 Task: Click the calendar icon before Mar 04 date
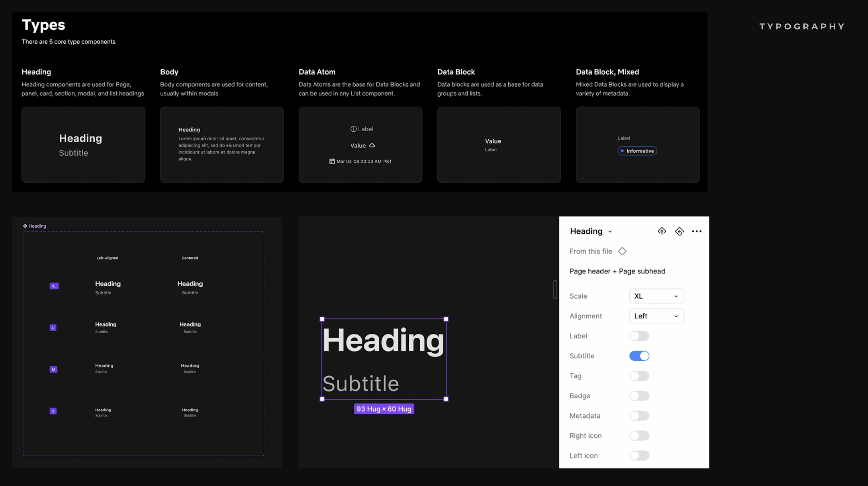coord(332,161)
